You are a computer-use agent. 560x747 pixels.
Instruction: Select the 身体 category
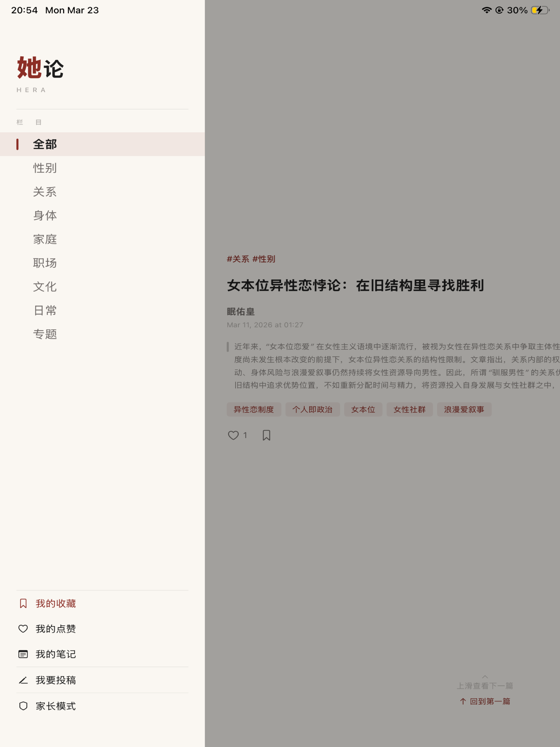click(x=102, y=215)
